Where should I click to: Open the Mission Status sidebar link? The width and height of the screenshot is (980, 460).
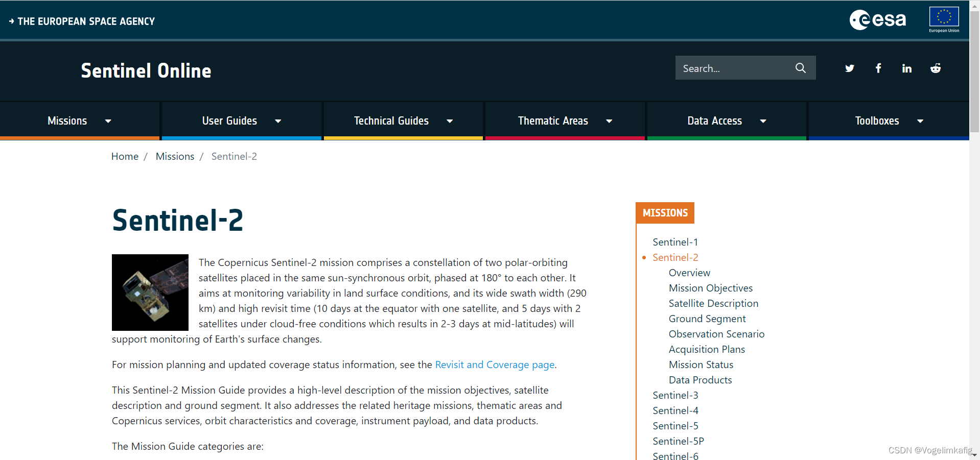(x=701, y=365)
